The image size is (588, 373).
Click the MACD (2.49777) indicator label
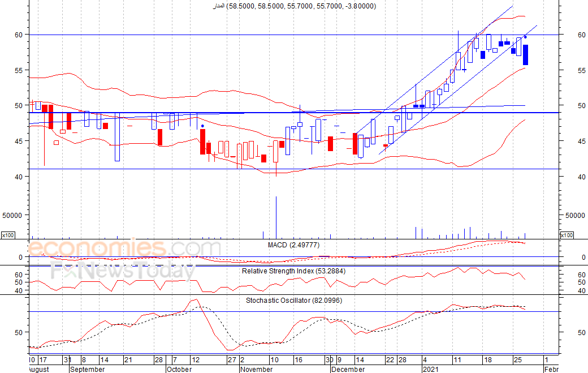[x=293, y=245]
